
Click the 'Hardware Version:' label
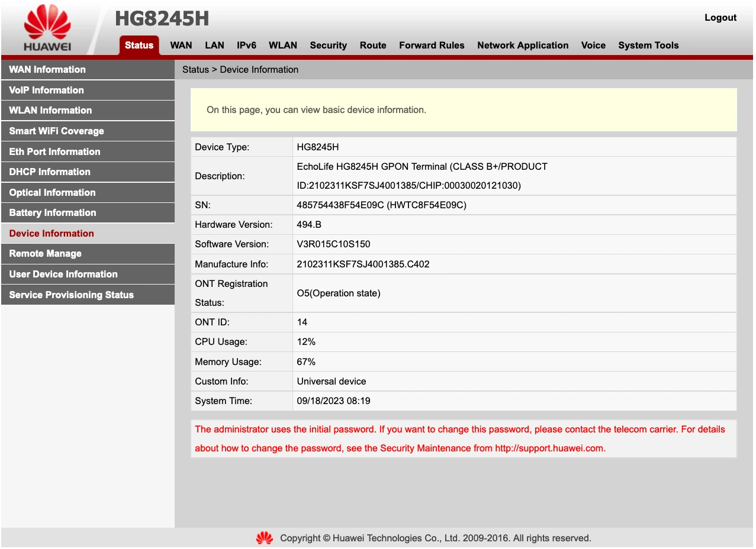[233, 225]
